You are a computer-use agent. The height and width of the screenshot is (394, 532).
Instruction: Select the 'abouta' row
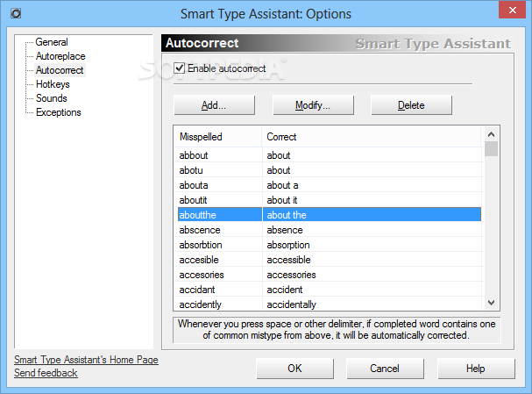(x=329, y=185)
